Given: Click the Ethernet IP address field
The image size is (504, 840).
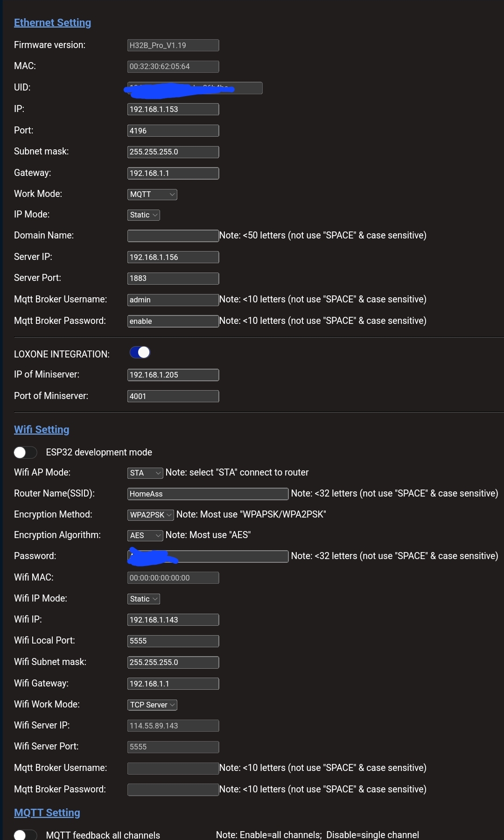Looking at the screenshot, I should (x=173, y=109).
